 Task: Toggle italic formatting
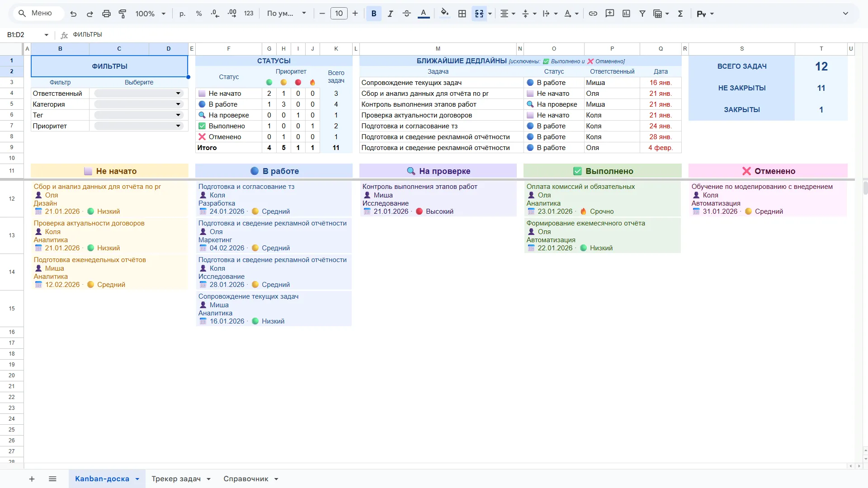click(x=390, y=14)
